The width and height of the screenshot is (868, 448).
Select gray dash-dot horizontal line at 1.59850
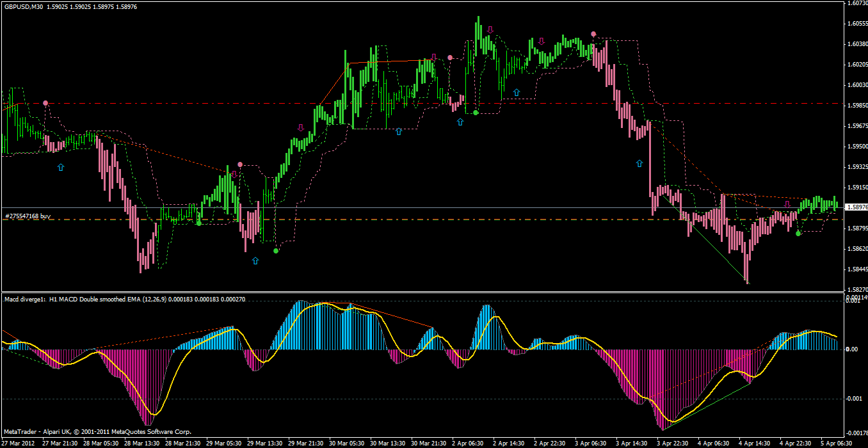(422, 103)
